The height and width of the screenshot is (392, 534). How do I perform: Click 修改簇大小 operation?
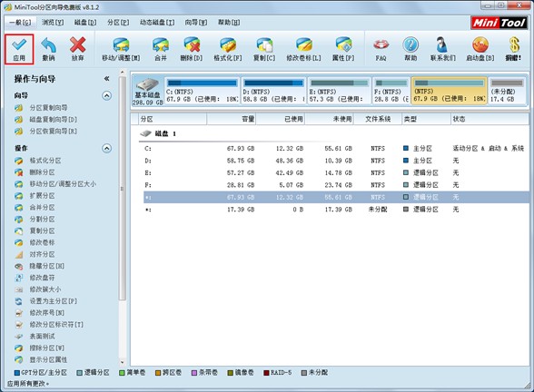click(45, 289)
